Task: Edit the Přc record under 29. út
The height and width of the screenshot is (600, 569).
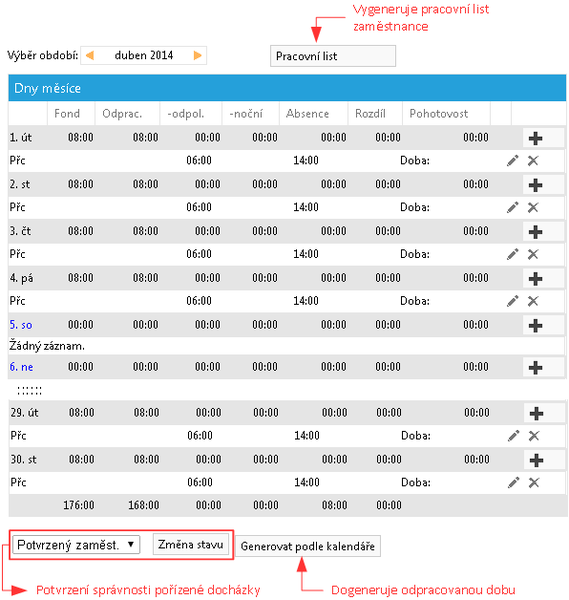Action: pyautogui.click(x=514, y=436)
